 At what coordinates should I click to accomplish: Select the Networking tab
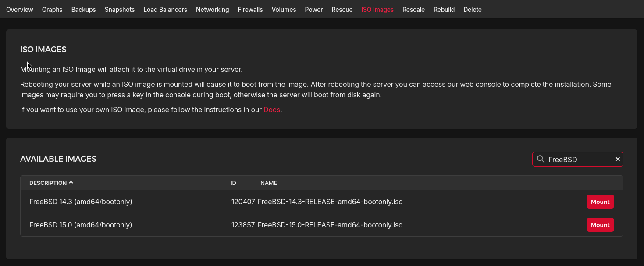(213, 9)
